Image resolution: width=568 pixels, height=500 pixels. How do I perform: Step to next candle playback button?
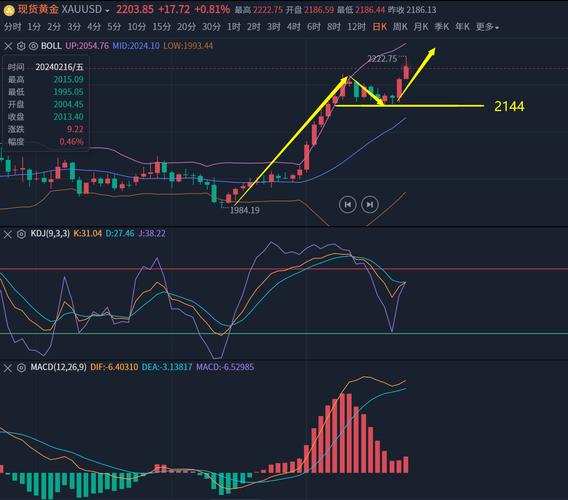[x=369, y=205]
